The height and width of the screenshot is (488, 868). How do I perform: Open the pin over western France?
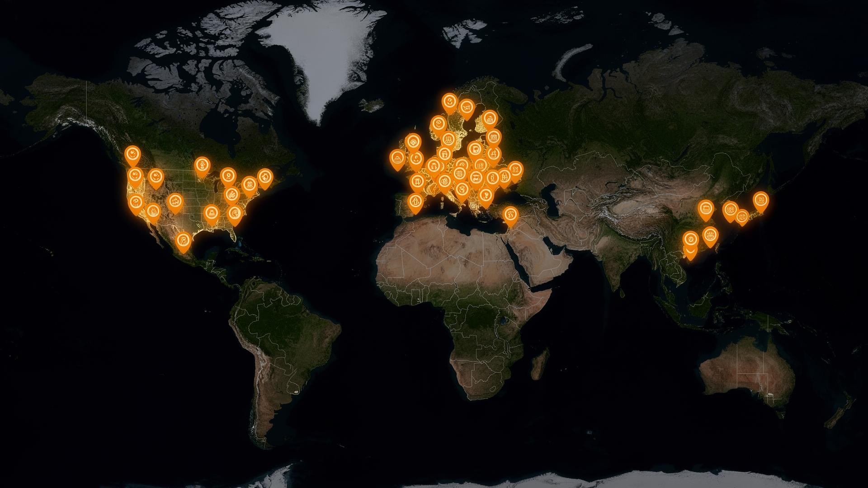click(417, 183)
